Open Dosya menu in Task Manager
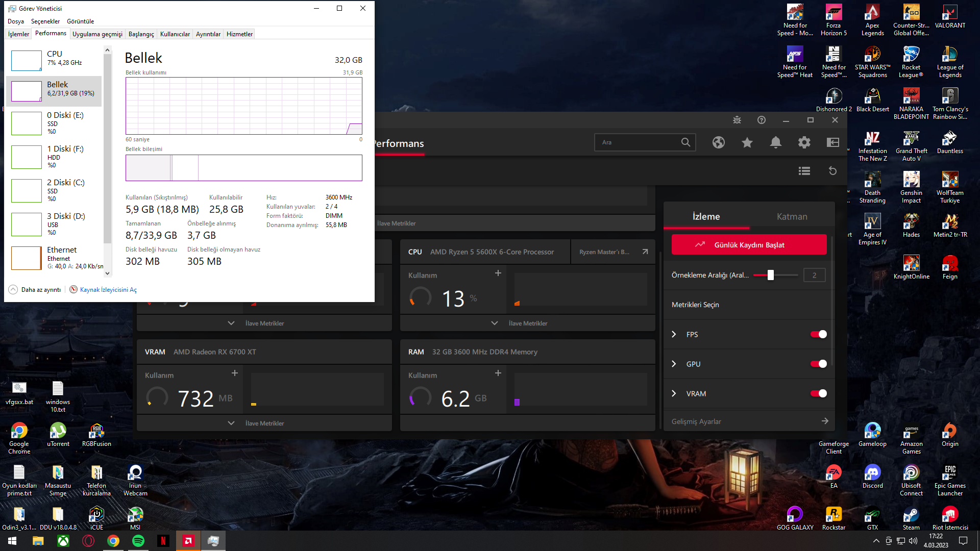This screenshot has width=980, height=551. pyautogui.click(x=16, y=21)
